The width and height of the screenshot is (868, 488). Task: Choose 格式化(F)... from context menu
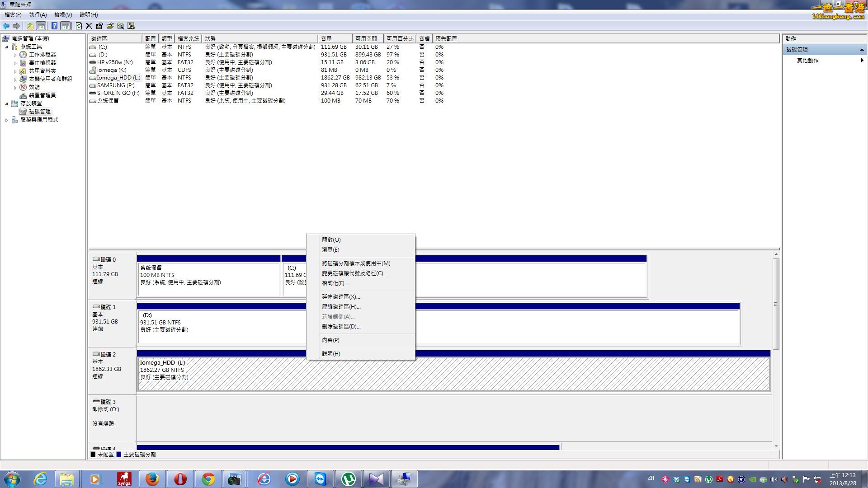(x=335, y=283)
